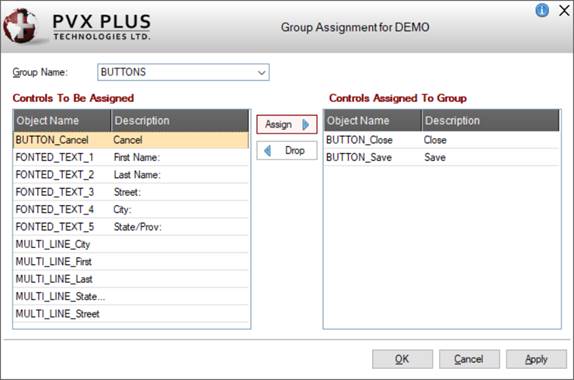Click the Drop button with left arrow
The image size is (574, 380).
(x=287, y=150)
